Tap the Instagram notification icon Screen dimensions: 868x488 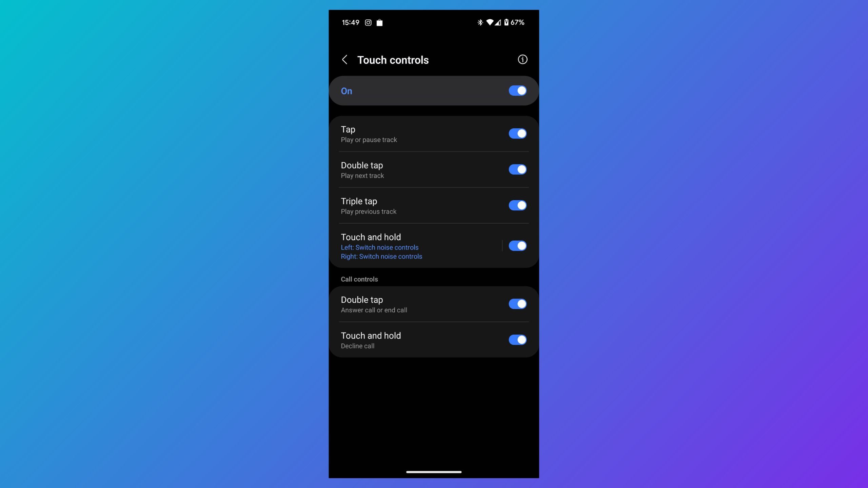(369, 23)
